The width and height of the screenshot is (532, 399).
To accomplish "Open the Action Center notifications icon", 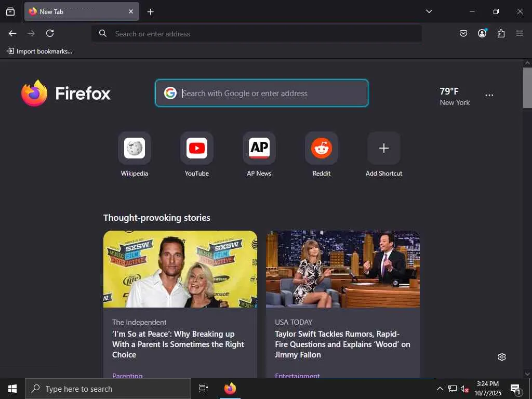I will [x=516, y=389].
